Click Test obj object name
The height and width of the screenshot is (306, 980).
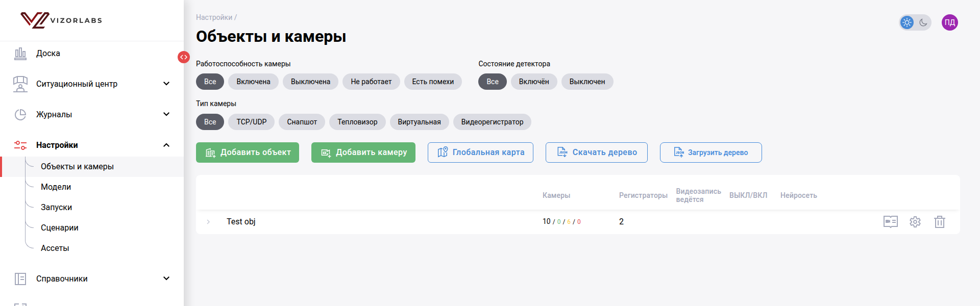pyautogui.click(x=241, y=222)
